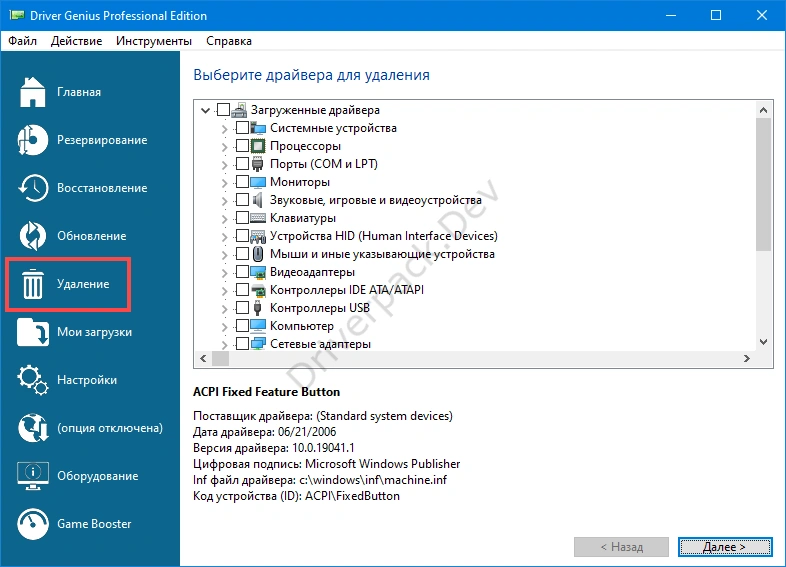Viewport: 786px width, 567px height.
Task: Tick the Процессоры checkbox
Action: click(x=242, y=145)
